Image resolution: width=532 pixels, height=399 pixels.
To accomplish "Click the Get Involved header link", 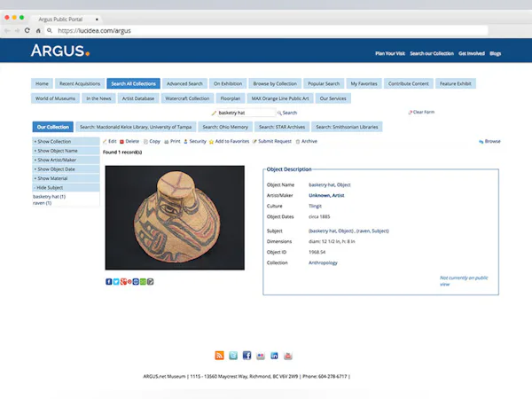I will (472, 53).
